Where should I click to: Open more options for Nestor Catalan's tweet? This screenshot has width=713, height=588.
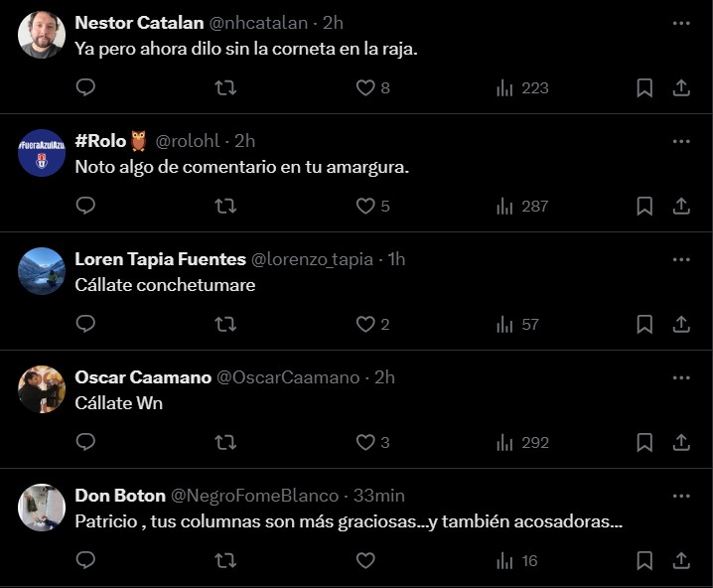[680, 23]
